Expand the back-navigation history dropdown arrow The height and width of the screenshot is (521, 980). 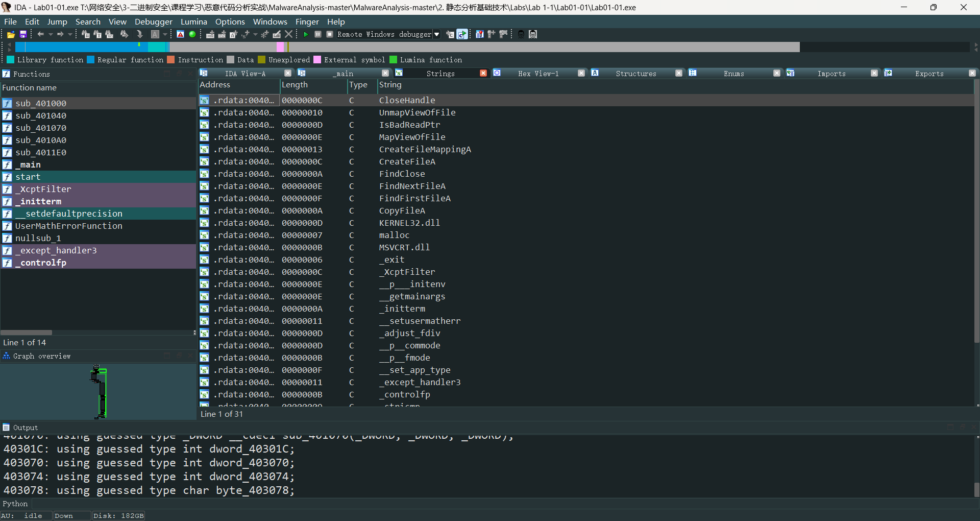(51, 34)
